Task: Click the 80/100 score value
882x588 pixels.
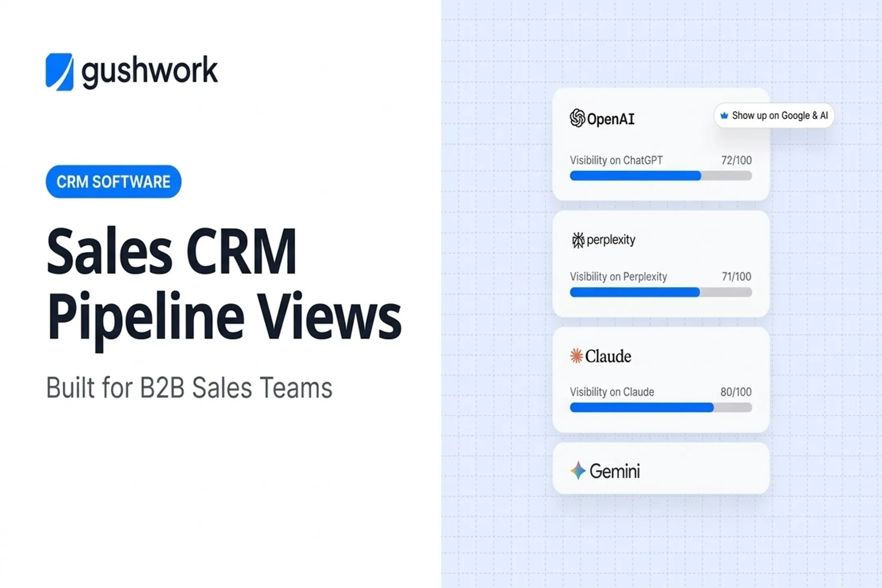Action: coord(736,392)
